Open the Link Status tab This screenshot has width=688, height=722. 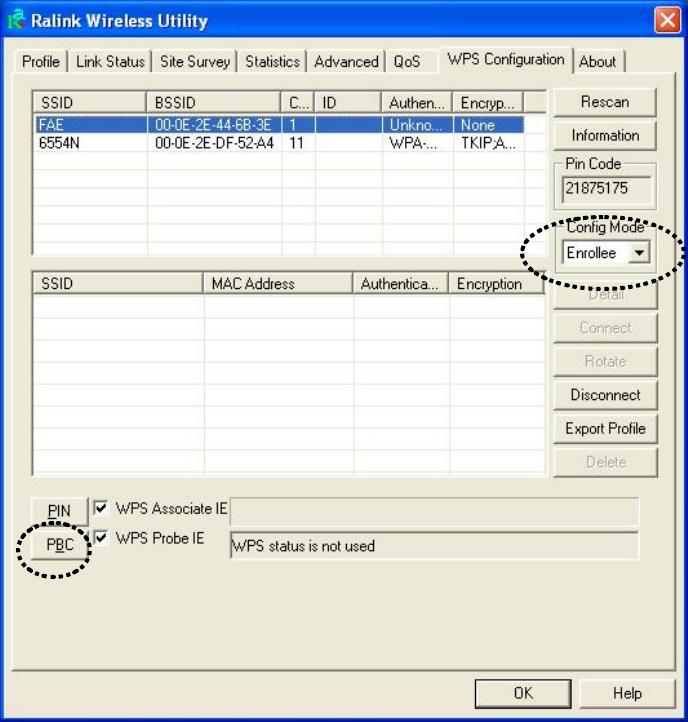tap(110, 61)
